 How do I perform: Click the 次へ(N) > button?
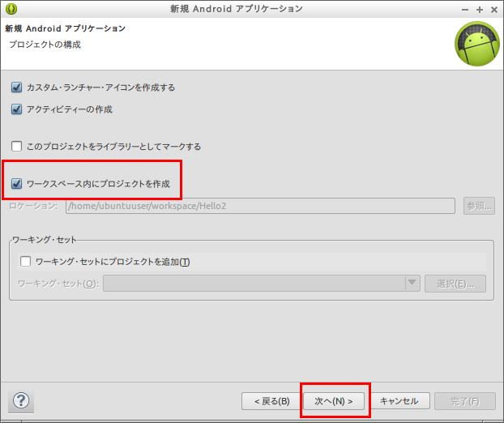pos(334,401)
